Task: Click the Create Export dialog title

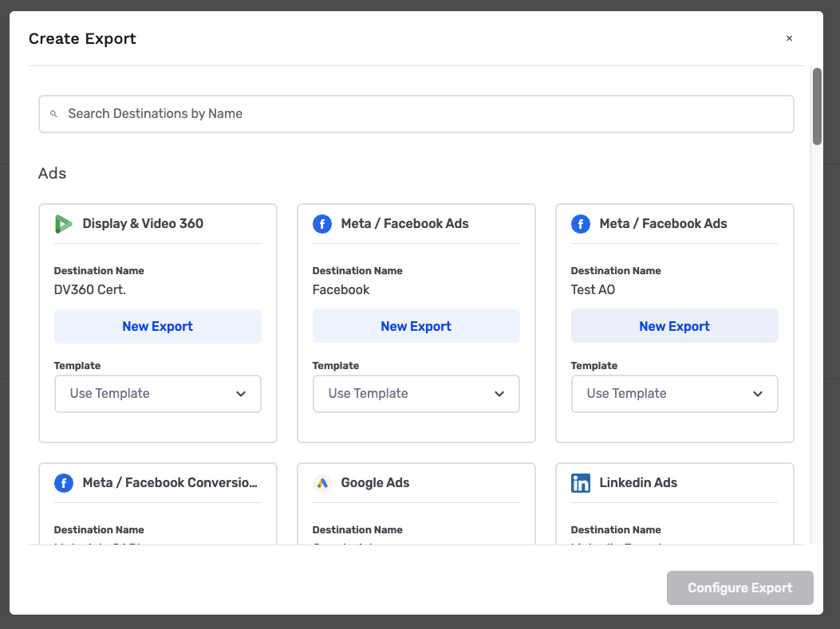Action: coord(82,38)
